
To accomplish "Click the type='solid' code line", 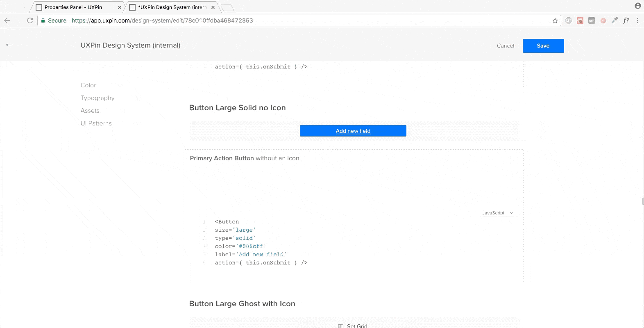I will pyautogui.click(x=235, y=238).
